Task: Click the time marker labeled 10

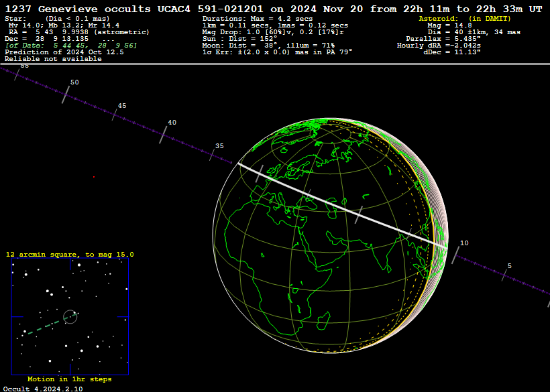Action: click(455, 255)
